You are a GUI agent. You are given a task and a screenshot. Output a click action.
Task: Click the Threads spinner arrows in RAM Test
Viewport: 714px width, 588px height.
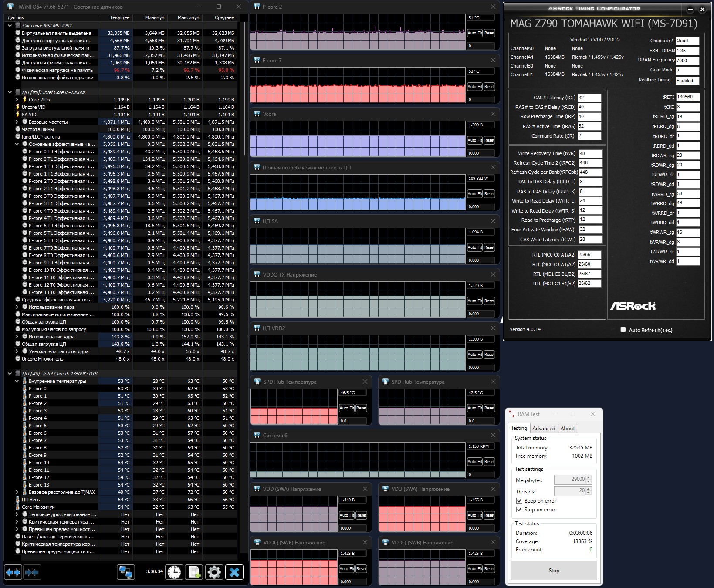(x=589, y=491)
